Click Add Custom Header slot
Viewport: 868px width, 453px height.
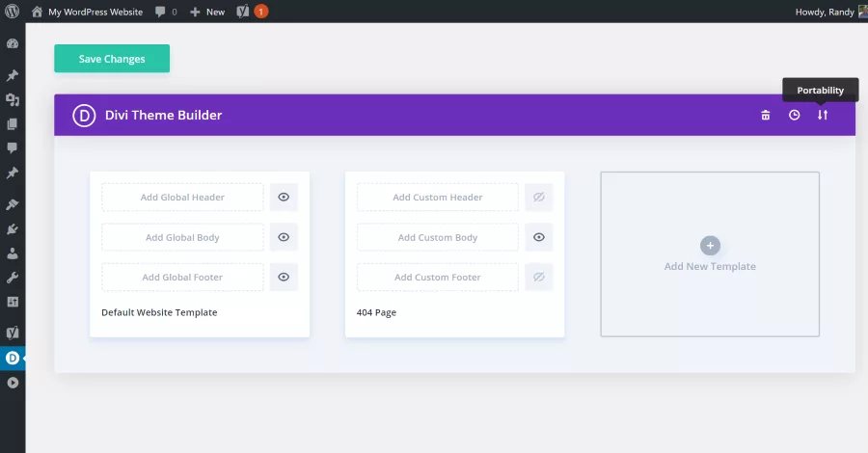pos(438,197)
